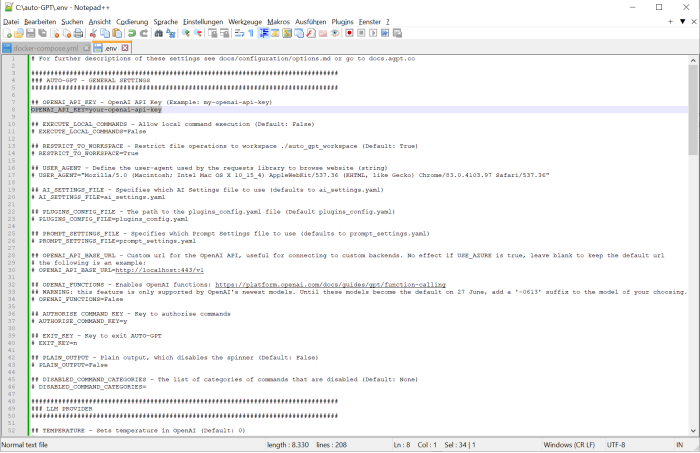Click the Close All documents toolbar icon
Viewport: 700px width, 453px height.
tap(67, 33)
